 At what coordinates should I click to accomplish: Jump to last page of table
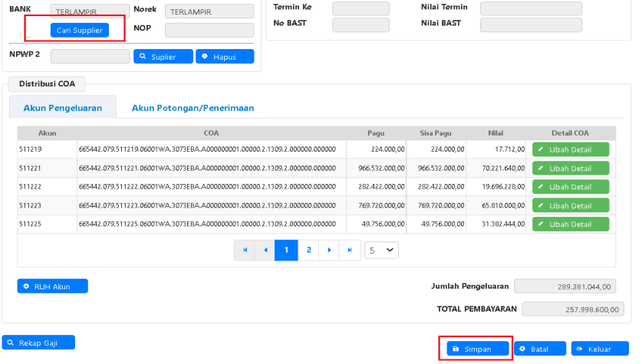pyautogui.click(x=350, y=250)
